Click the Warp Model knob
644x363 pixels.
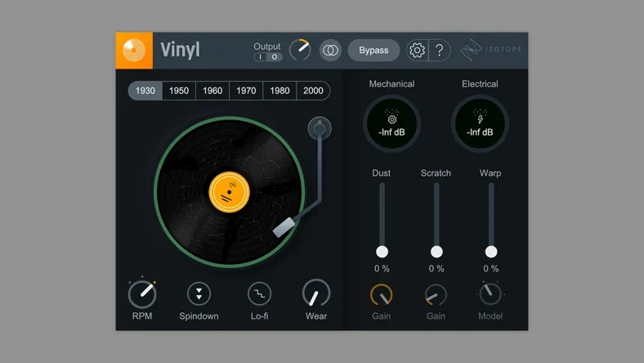coord(490,294)
